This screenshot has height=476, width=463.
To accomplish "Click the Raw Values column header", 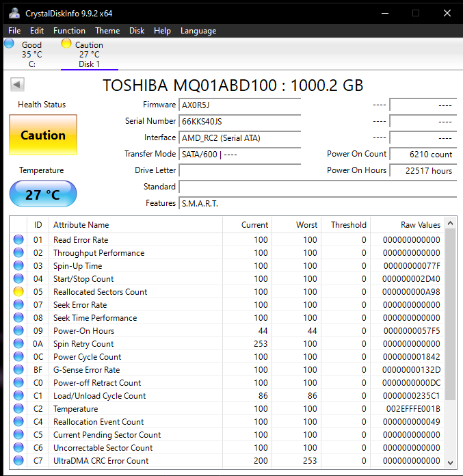I will click(x=407, y=225).
